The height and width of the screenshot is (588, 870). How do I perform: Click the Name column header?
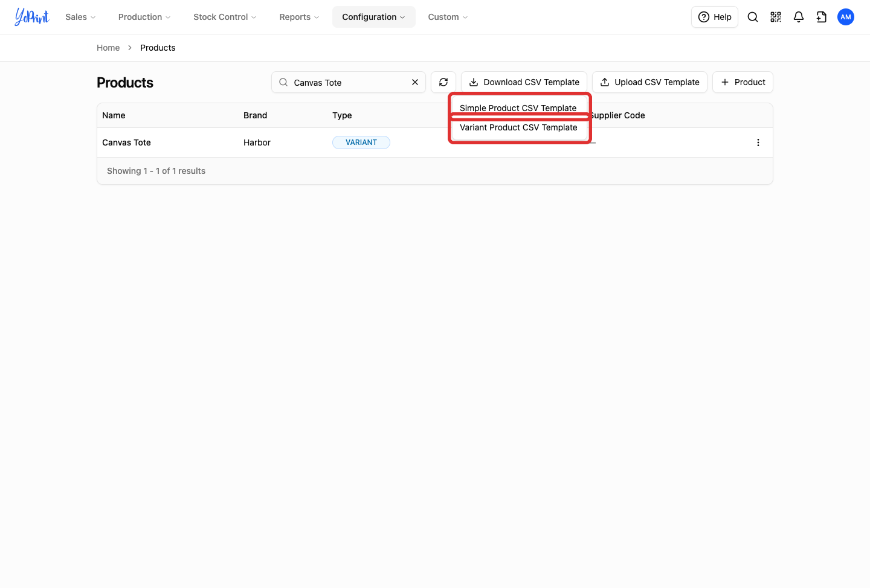coord(114,115)
